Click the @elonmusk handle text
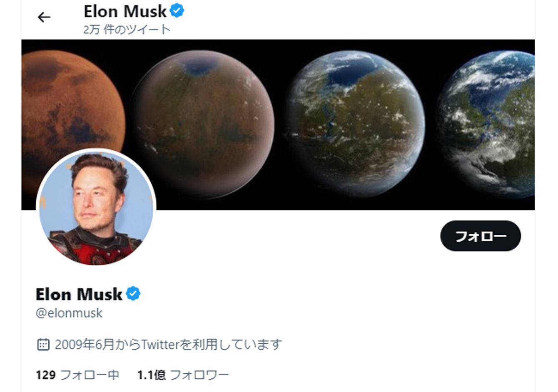This screenshot has width=558, height=392. click(x=69, y=313)
